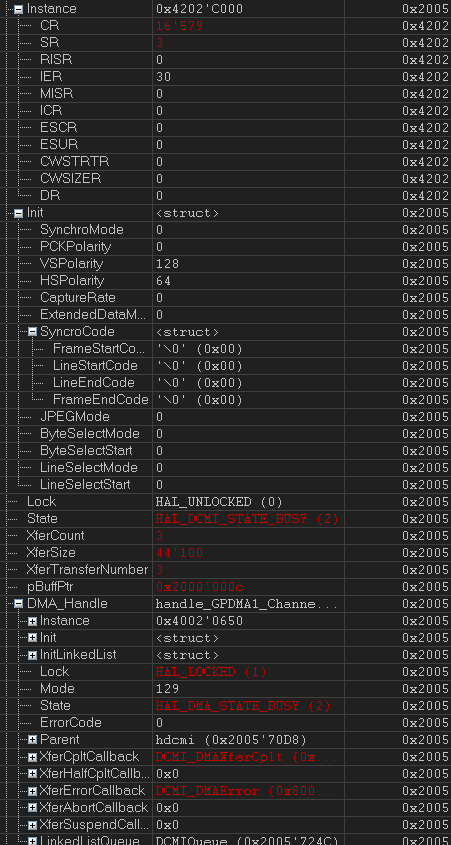
Task: Expand the XferAbortCallback node
Action: pyautogui.click(x=32, y=808)
